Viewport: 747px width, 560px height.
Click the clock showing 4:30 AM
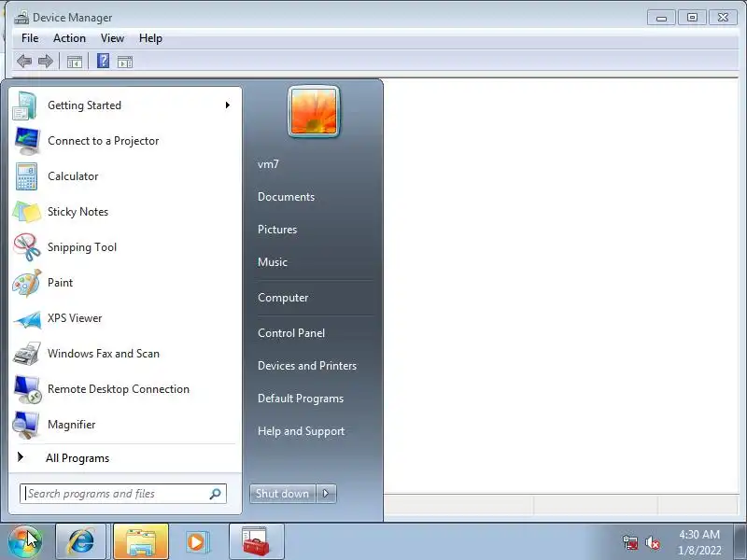[699, 534]
